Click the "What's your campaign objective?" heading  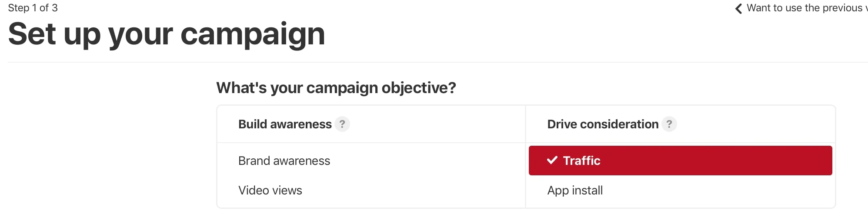click(x=336, y=88)
